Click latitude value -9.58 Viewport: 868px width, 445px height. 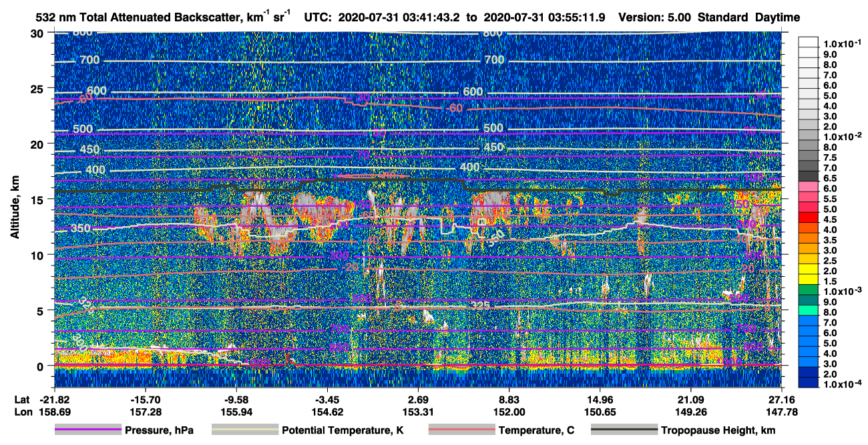click(236, 399)
